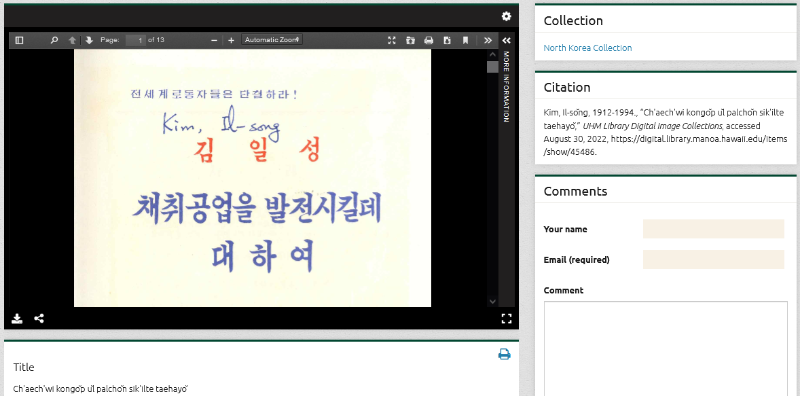Viewport: 800px width, 396px height.
Task: Zoom out with the minus button
Action: click(214, 40)
